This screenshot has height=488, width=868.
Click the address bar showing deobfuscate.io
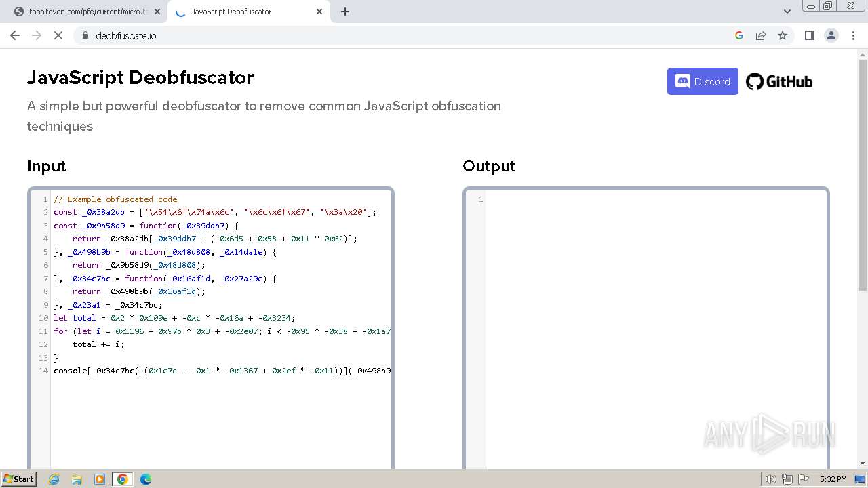(407, 35)
